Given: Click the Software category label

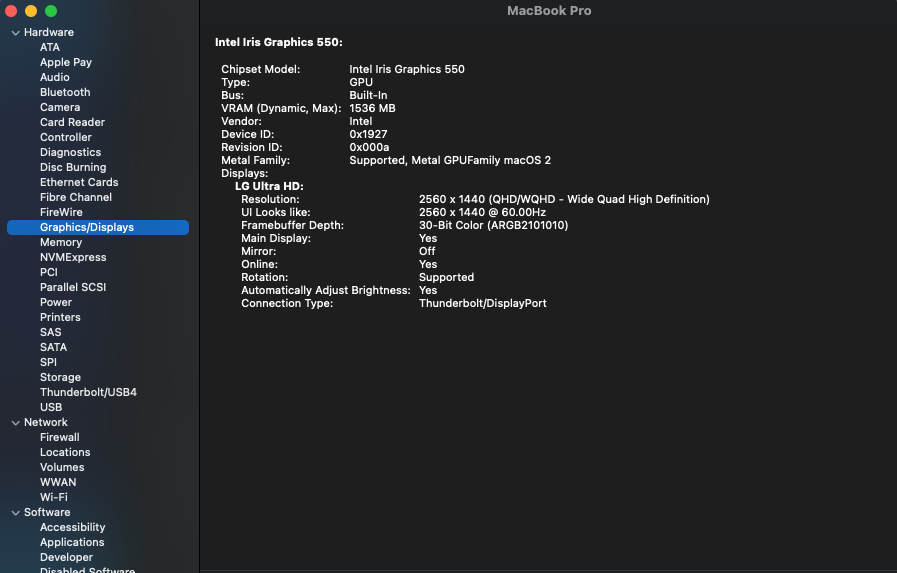Looking at the screenshot, I should [47, 512].
